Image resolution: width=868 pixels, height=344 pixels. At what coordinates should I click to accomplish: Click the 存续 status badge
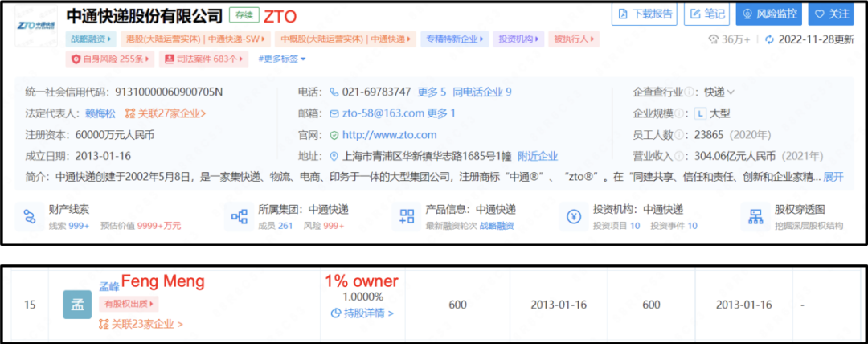(244, 14)
